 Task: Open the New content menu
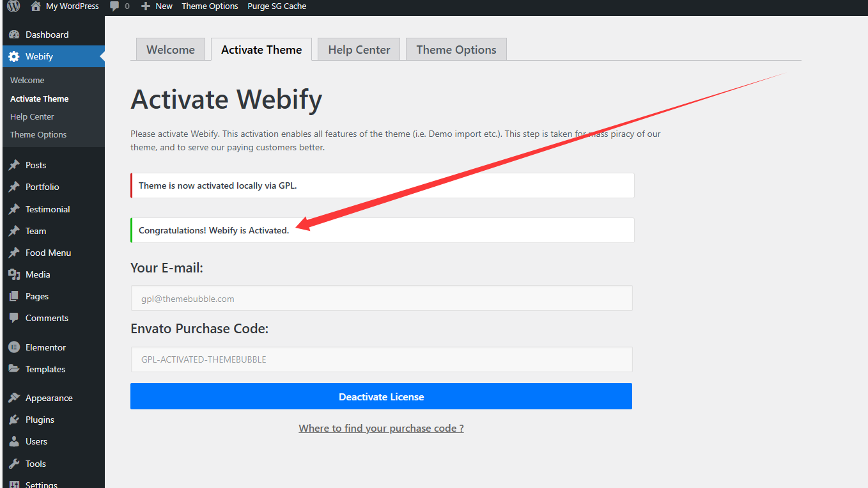coord(164,6)
